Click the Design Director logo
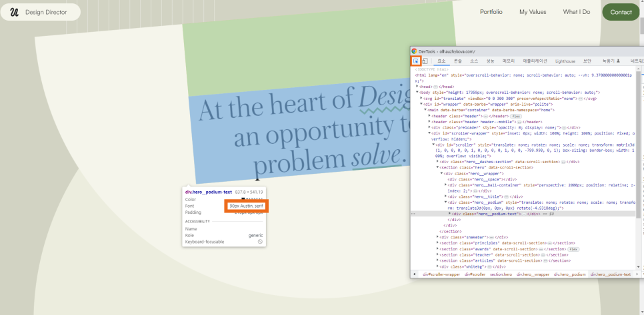This screenshot has height=315, width=644. (40, 12)
